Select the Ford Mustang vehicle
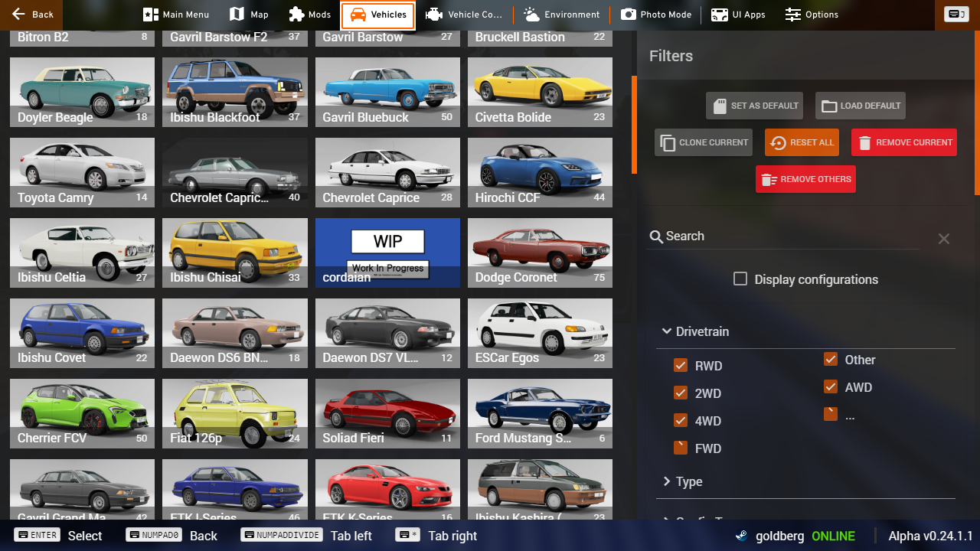The width and height of the screenshot is (980, 551). point(540,413)
